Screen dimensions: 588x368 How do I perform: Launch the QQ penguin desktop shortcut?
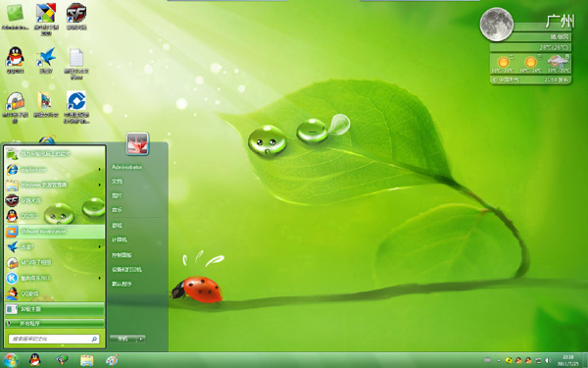(15, 60)
